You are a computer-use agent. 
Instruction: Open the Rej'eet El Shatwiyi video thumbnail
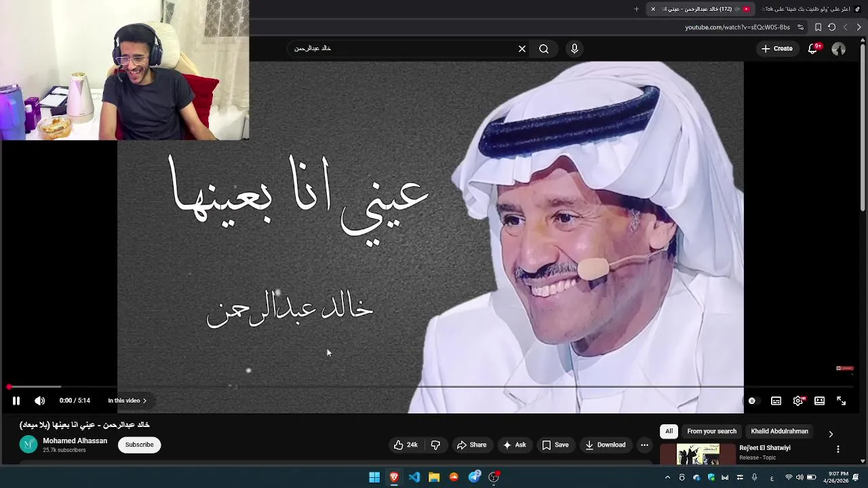[x=698, y=454]
